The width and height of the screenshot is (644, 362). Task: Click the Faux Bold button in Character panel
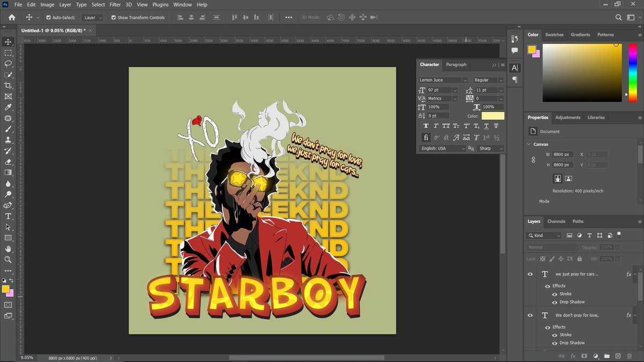(426, 126)
